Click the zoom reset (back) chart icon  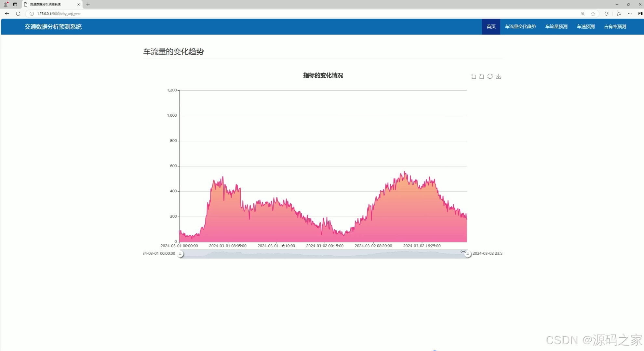[482, 76]
